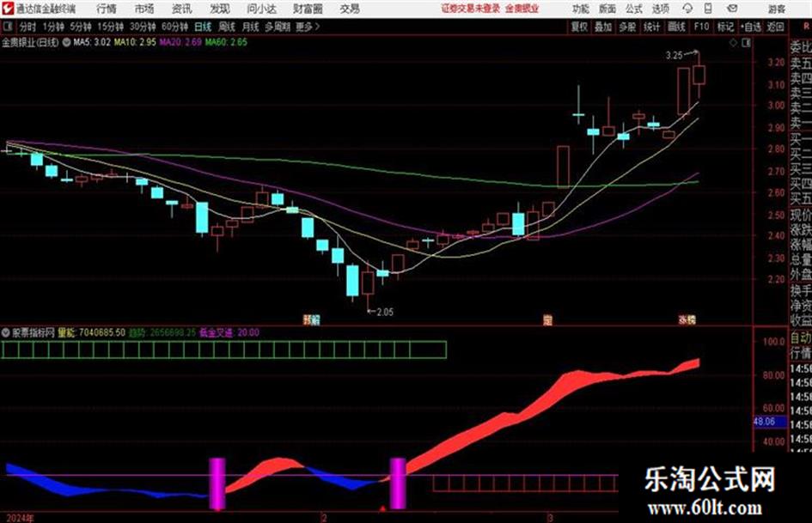Switch to 15分钟 chart period
Viewport: 812px width, 523px height.
110,27
